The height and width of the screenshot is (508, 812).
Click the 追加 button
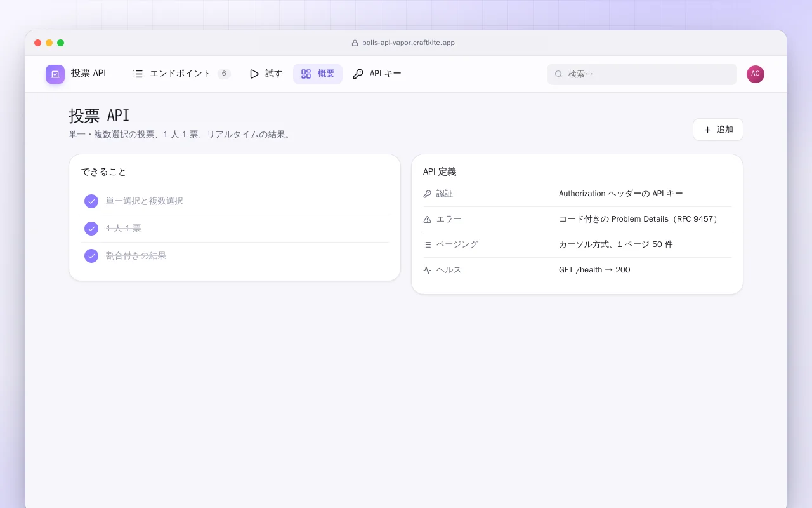tap(718, 130)
